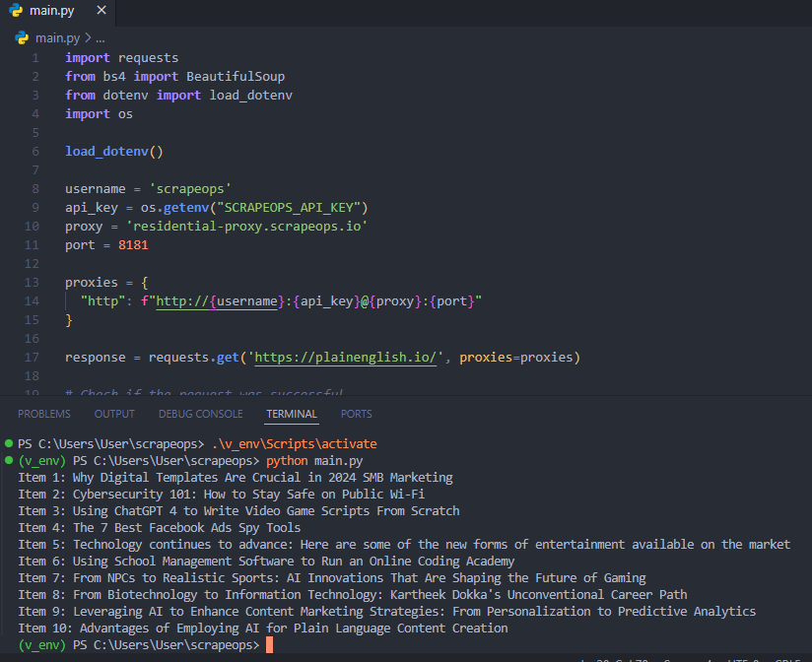Switch to the PORTS panel tab

(356, 414)
